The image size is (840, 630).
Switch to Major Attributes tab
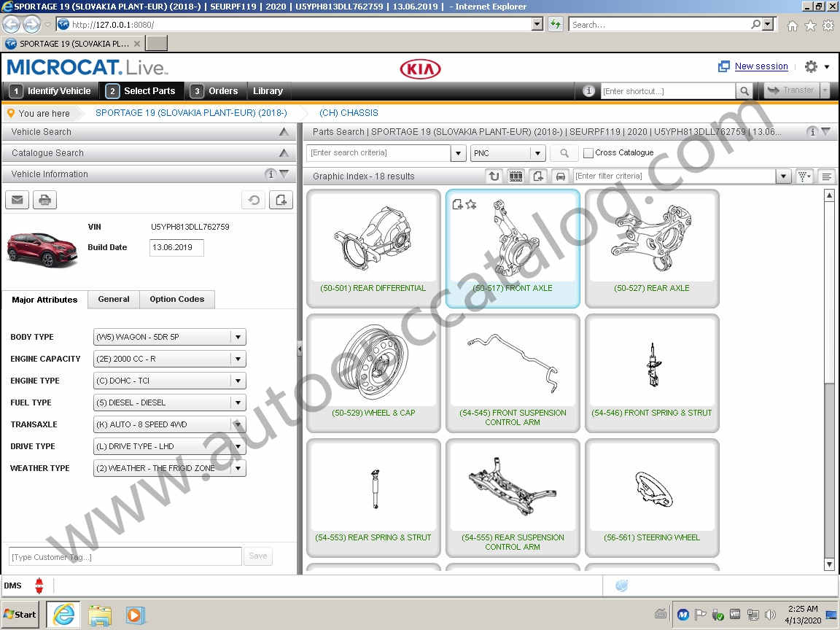(x=44, y=300)
